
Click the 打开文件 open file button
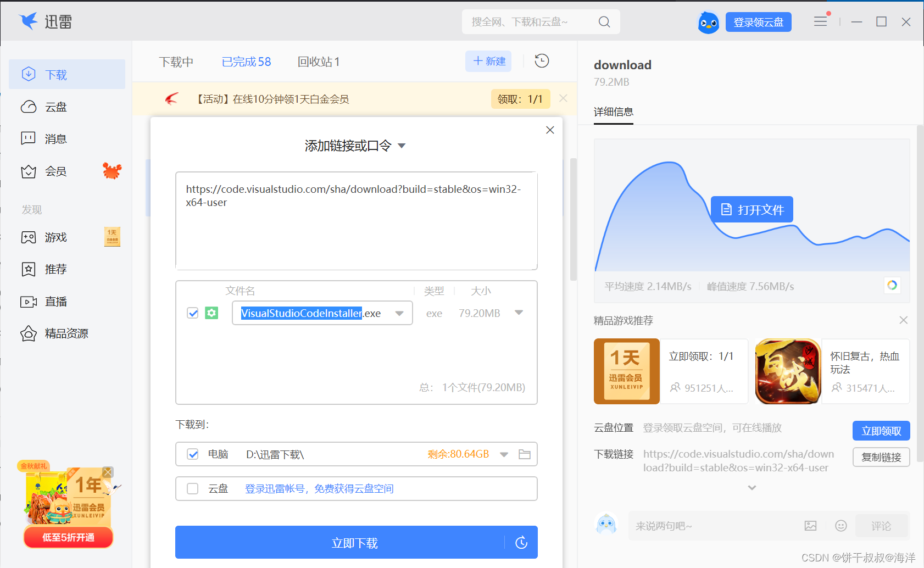click(x=752, y=209)
